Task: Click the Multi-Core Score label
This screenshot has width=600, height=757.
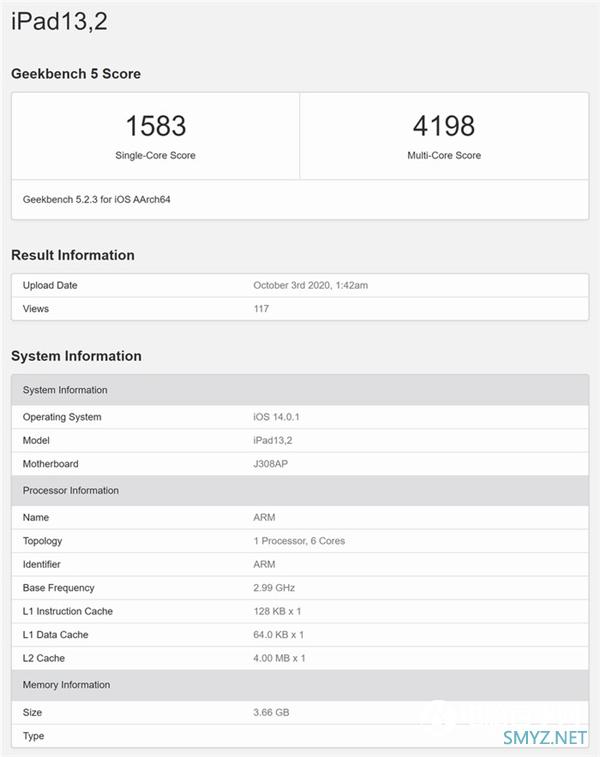Action: [444, 155]
